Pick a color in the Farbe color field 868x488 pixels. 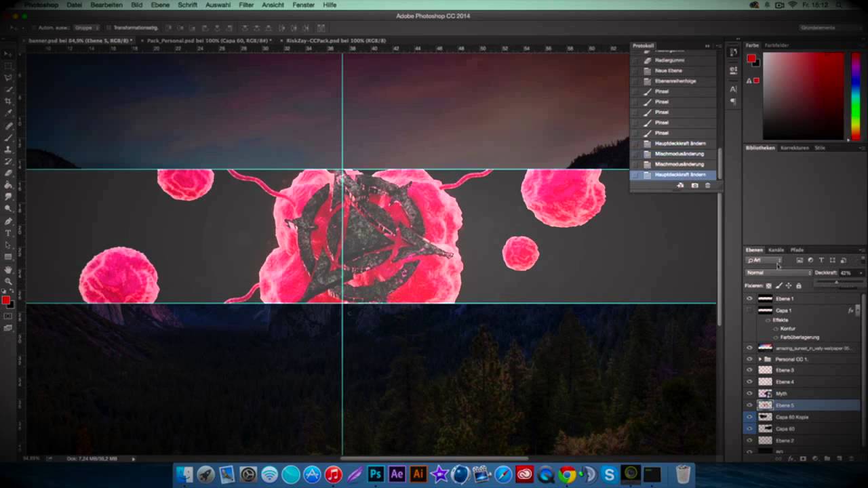pos(805,96)
